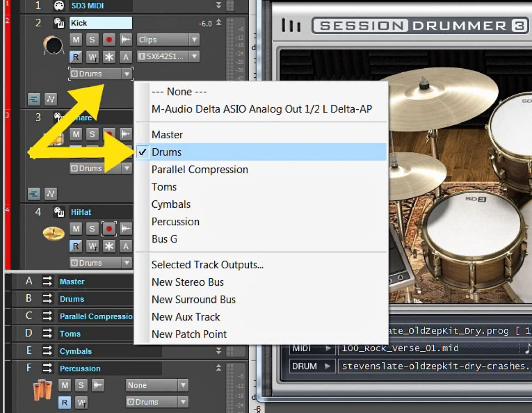The image size is (532, 413).
Task: Toggle waveform preview on the Percussion bus
Action: [x=98, y=385]
